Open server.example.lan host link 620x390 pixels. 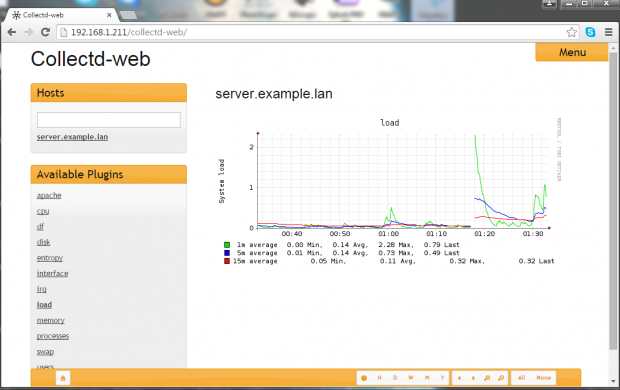(72, 137)
